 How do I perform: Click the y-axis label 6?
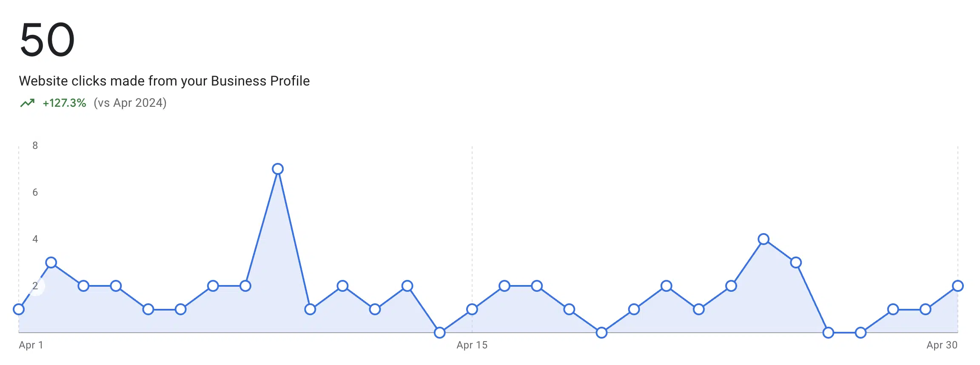click(x=35, y=192)
